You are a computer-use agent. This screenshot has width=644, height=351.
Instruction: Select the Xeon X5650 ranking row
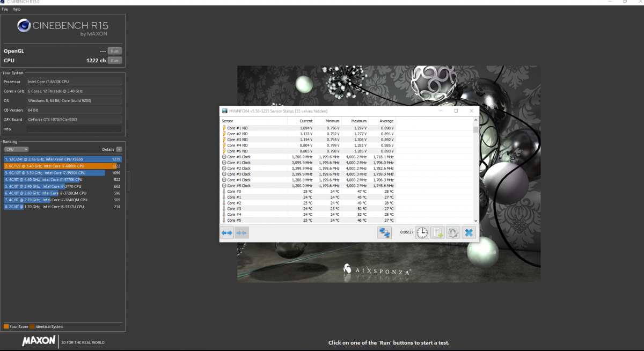(63, 159)
